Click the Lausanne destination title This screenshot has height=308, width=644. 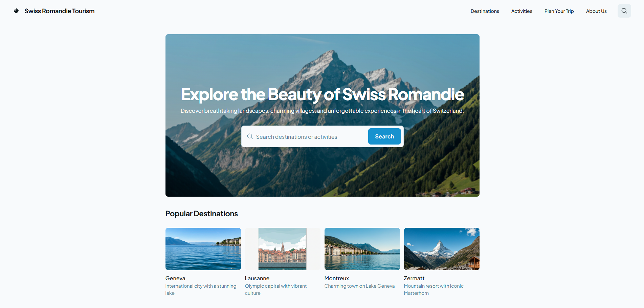(x=257, y=278)
